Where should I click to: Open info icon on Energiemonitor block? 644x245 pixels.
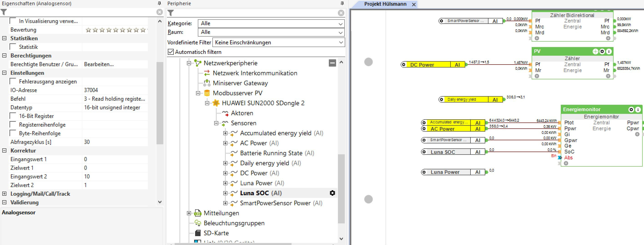point(638,110)
